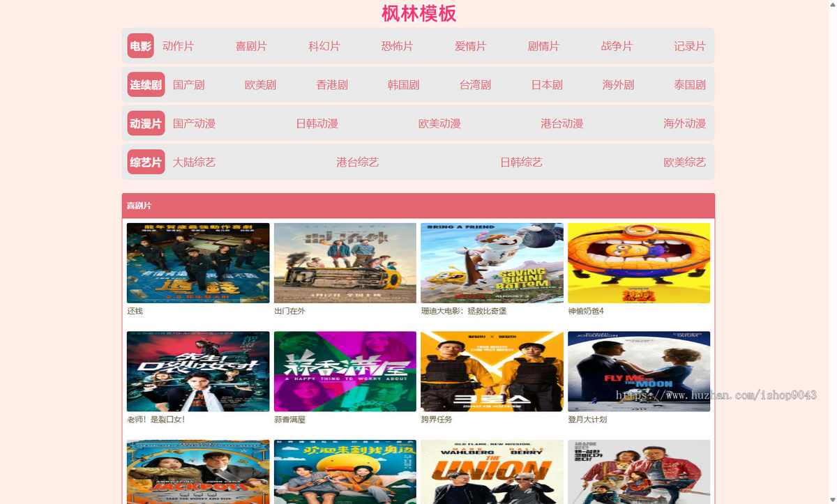
Task: Click the 跨界任务 title text
Action: pyautogui.click(x=437, y=420)
